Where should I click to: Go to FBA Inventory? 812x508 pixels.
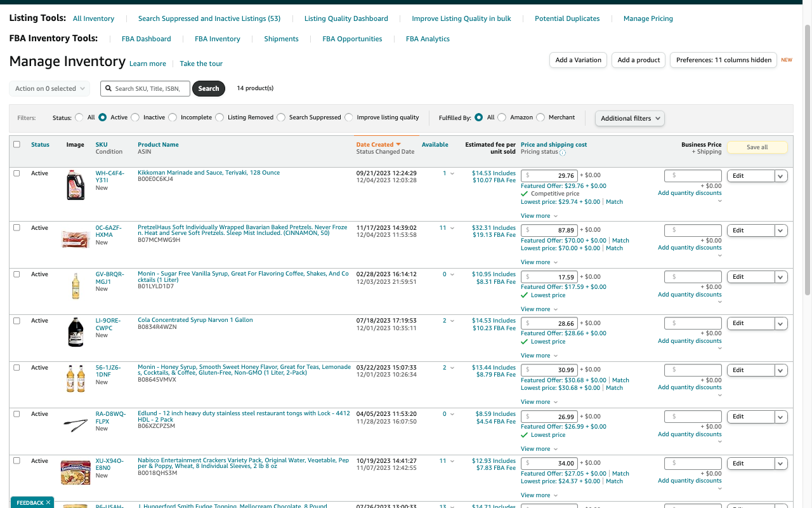[218, 39]
